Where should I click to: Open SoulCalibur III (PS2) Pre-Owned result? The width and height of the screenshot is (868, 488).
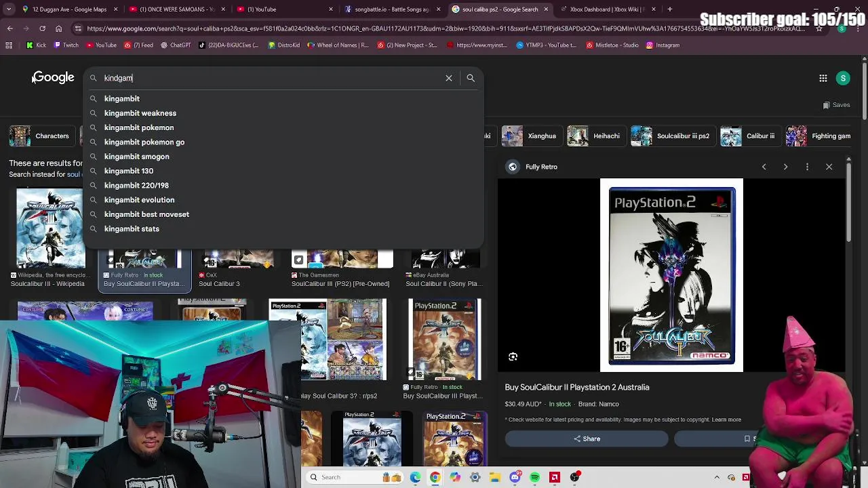tap(342, 269)
